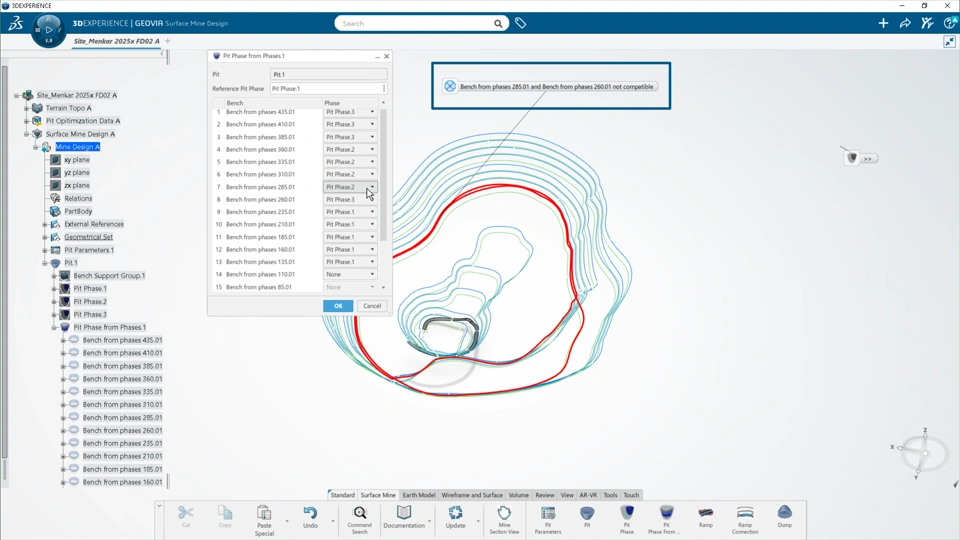This screenshot has height=540, width=960.
Task: Switch to the Surface Mine tab
Action: 378,495
